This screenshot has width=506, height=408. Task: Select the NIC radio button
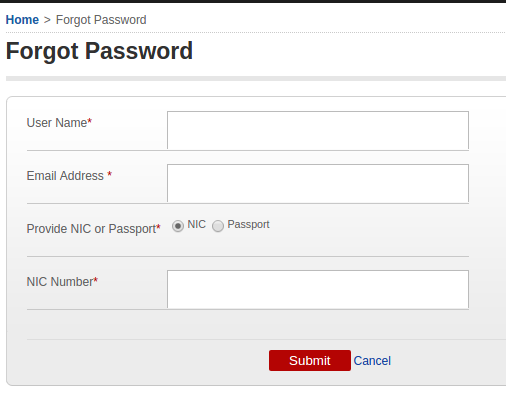coord(178,226)
